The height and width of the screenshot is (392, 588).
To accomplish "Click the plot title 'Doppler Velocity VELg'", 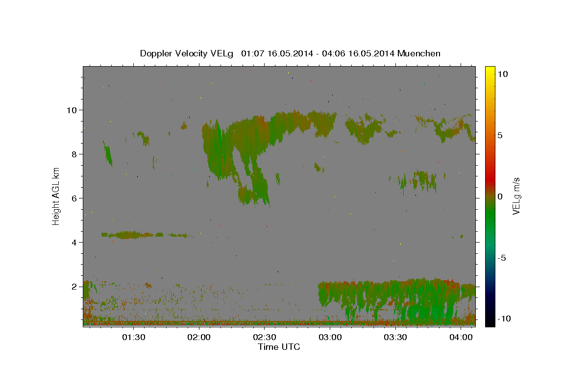I will click(x=187, y=53).
